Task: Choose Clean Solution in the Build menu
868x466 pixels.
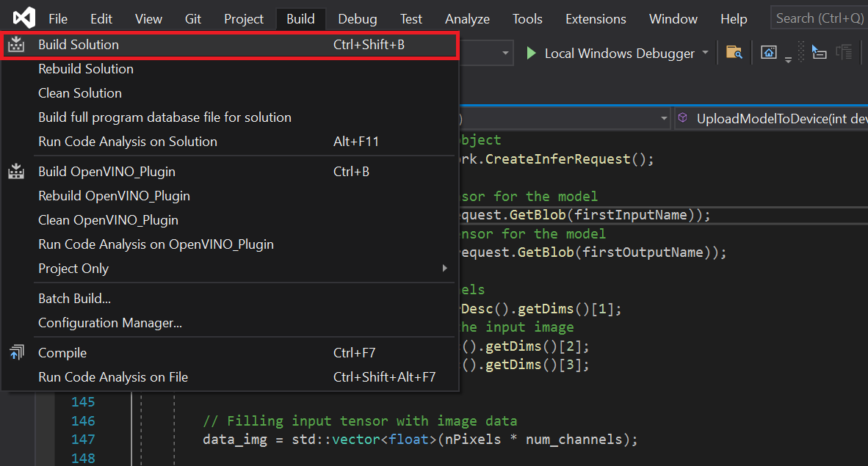Action: [x=80, y=93]
